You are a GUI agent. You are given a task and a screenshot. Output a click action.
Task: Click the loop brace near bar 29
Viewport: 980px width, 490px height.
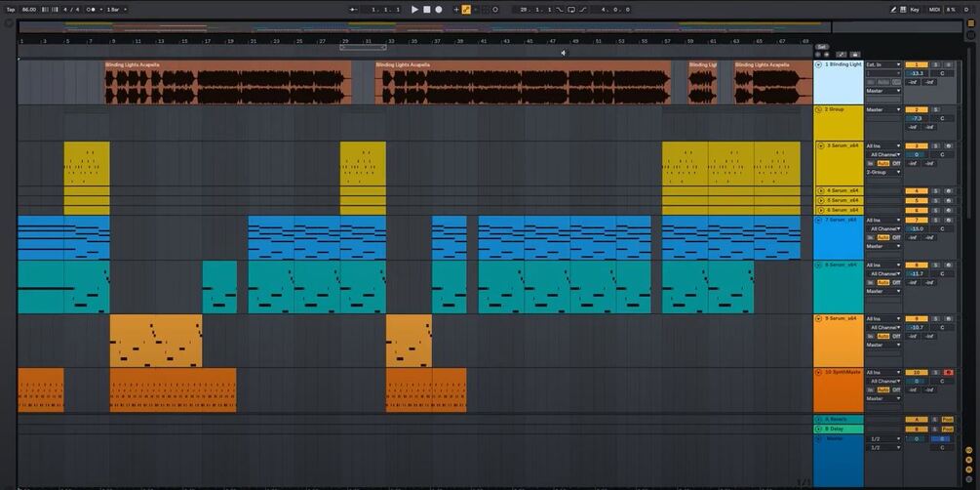[363, 47]
